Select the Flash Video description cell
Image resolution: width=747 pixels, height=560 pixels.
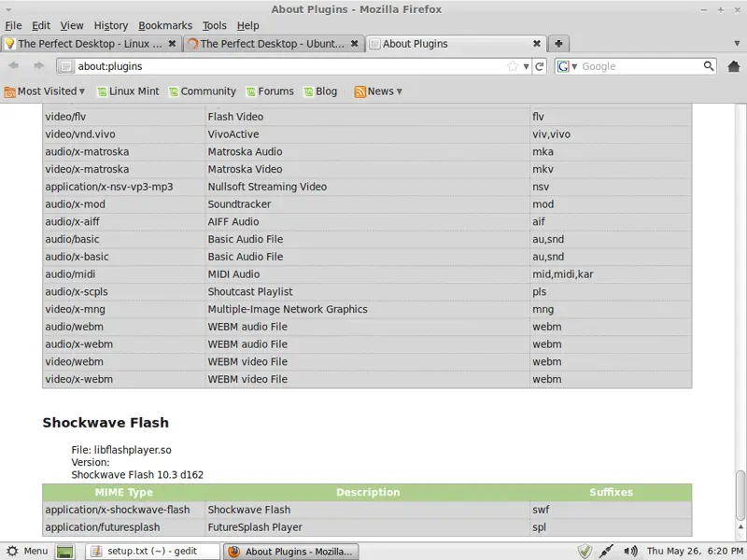point(367,117)
